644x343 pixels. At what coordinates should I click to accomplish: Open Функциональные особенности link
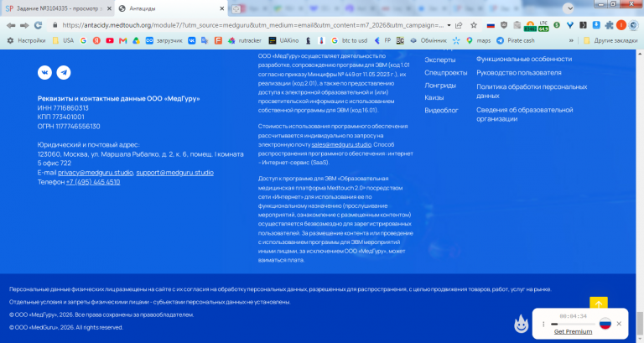(524, 60)
